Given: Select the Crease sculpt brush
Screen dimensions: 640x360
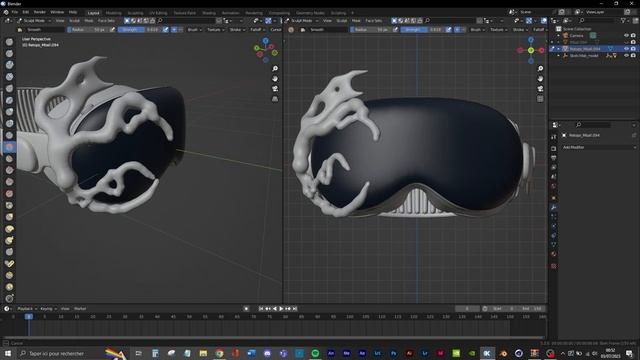Looking at the screenshot, I should coord(9,135).
